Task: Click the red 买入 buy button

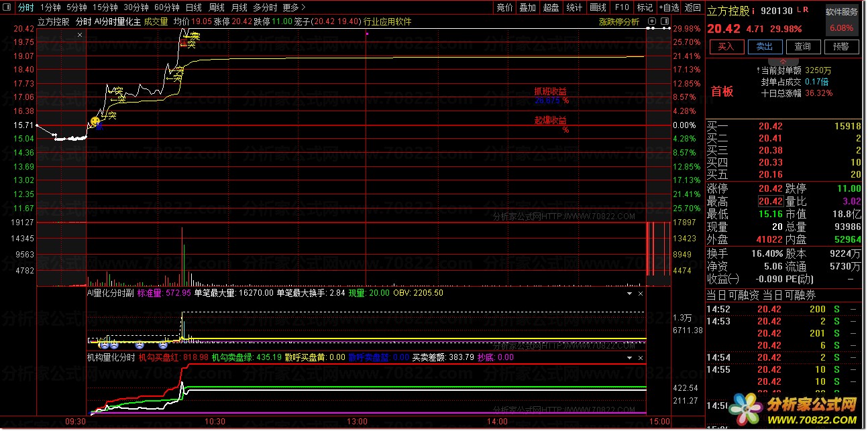Action: click(726, 46)
